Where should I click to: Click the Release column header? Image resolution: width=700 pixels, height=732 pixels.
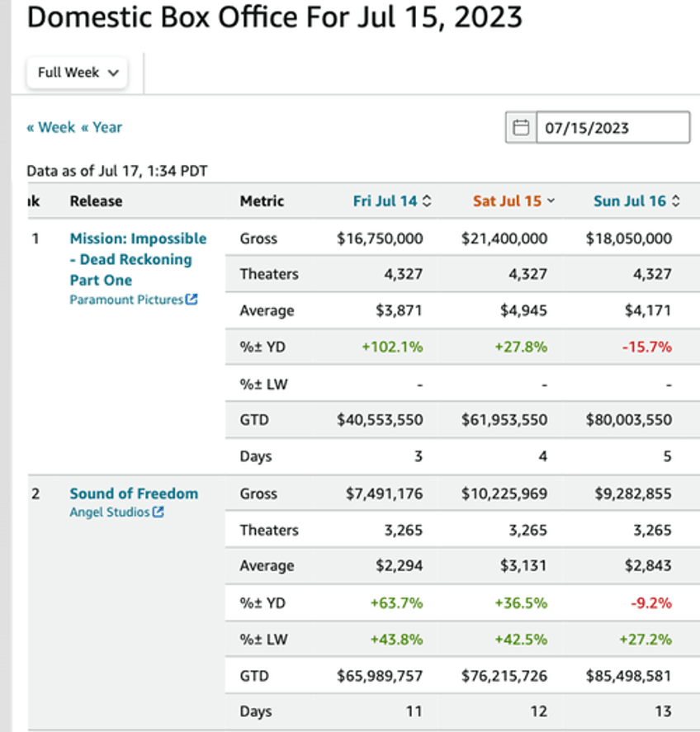tap(97, 201)
